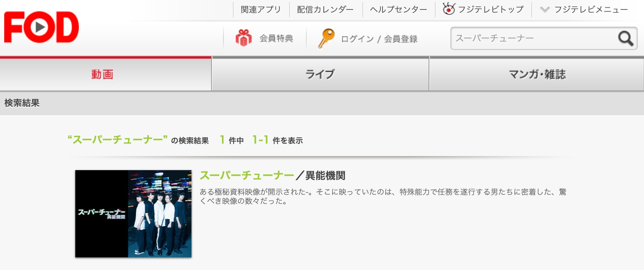Screen dimensions: 644x270
Task: Click the golden key login icon
Action: [x=326, y=38]
